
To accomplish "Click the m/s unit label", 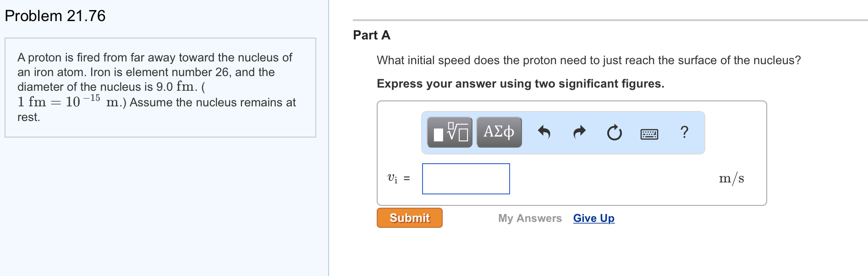I will pyautogui.click(x=731, y=178).
